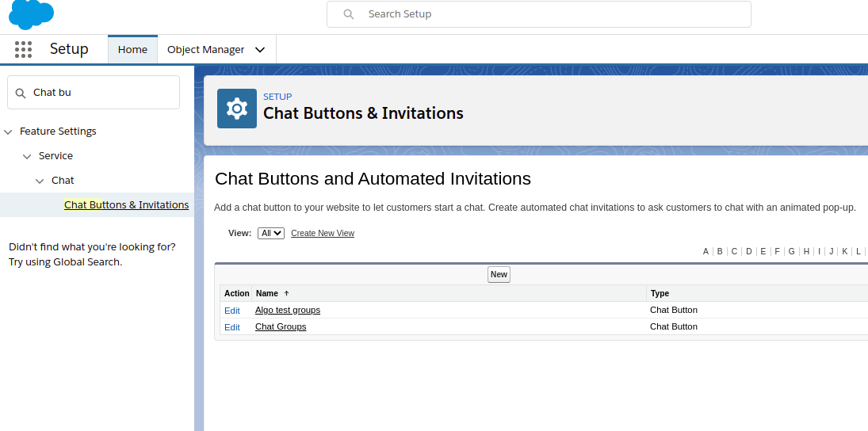
Task: Sort by the Name column ascending arrow
Action: click(286, 293)
